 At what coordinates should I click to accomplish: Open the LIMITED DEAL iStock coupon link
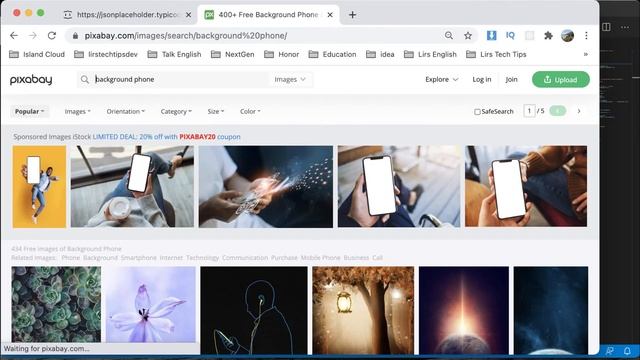click(x=167, y=137)
